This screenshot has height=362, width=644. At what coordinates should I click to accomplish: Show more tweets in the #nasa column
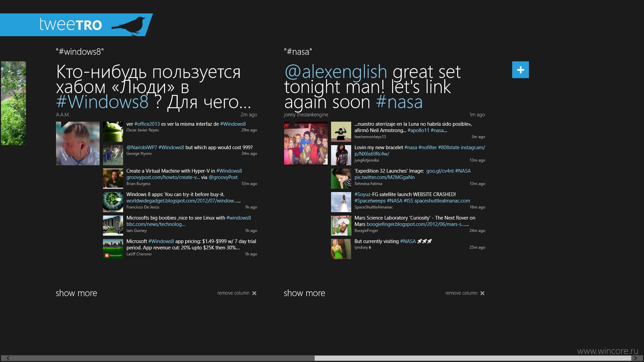[x=304, y=293]
